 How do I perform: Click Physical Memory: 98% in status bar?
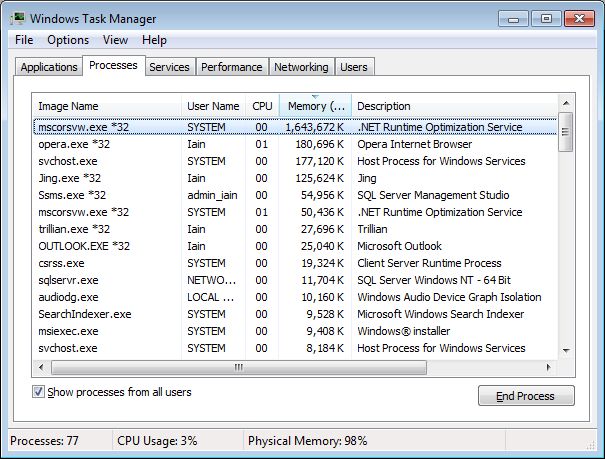(x=308, y=440)
